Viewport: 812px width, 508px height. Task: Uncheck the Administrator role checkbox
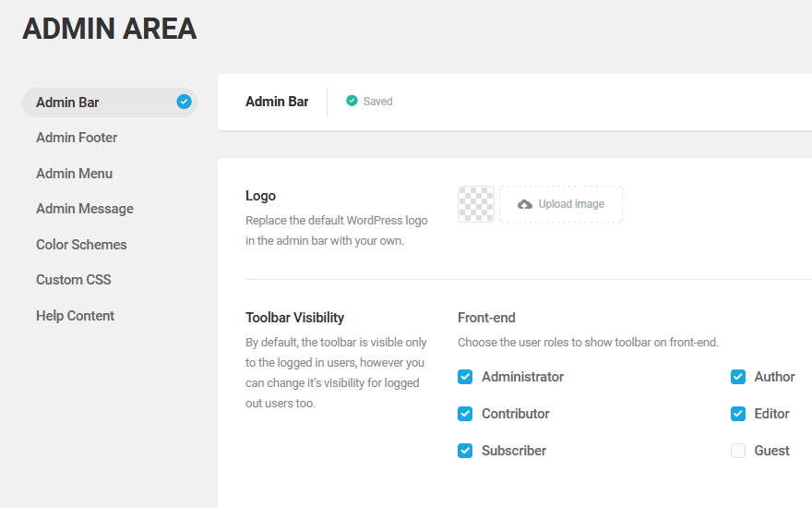[x=465, y=377]
